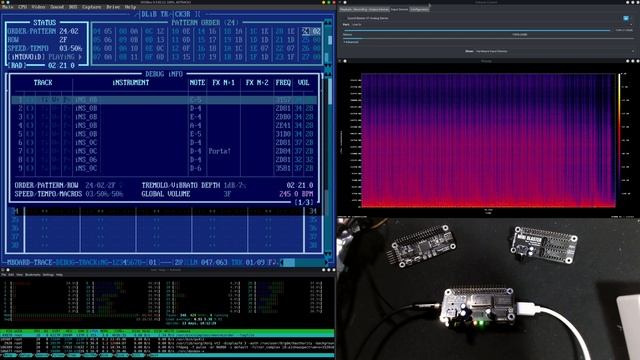Click the tracker bottom horizontal scrollbar thumb
This screenshot has height=360, width=640.
click(288, 262)
